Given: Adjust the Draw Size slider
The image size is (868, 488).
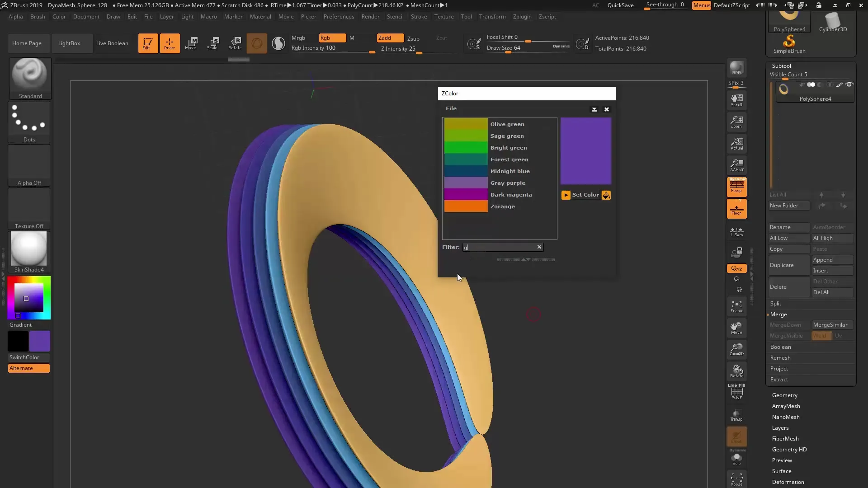Looking at the screenshot, I should [528, 49].
